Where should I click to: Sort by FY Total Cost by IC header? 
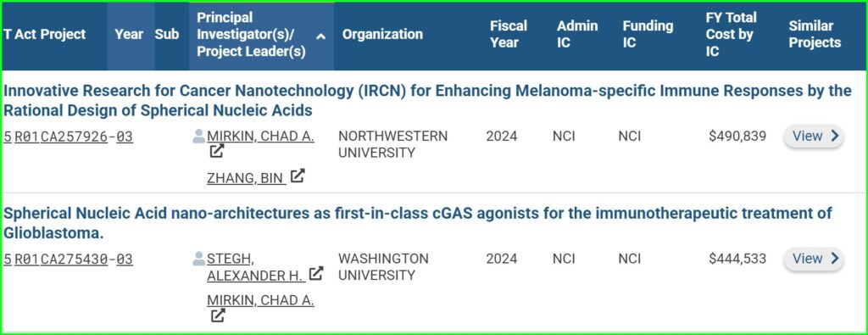pyautogui.click(x=731, y=34)
